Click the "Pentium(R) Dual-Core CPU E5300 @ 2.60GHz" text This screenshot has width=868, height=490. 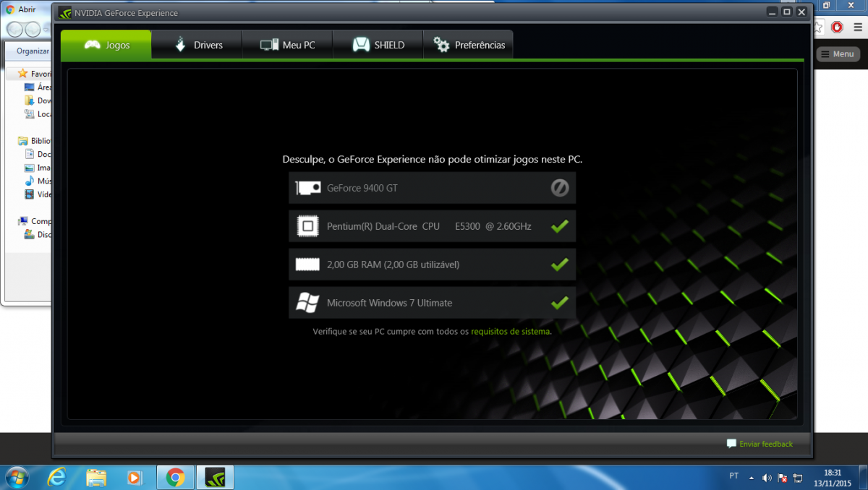(x=429, y=226)
